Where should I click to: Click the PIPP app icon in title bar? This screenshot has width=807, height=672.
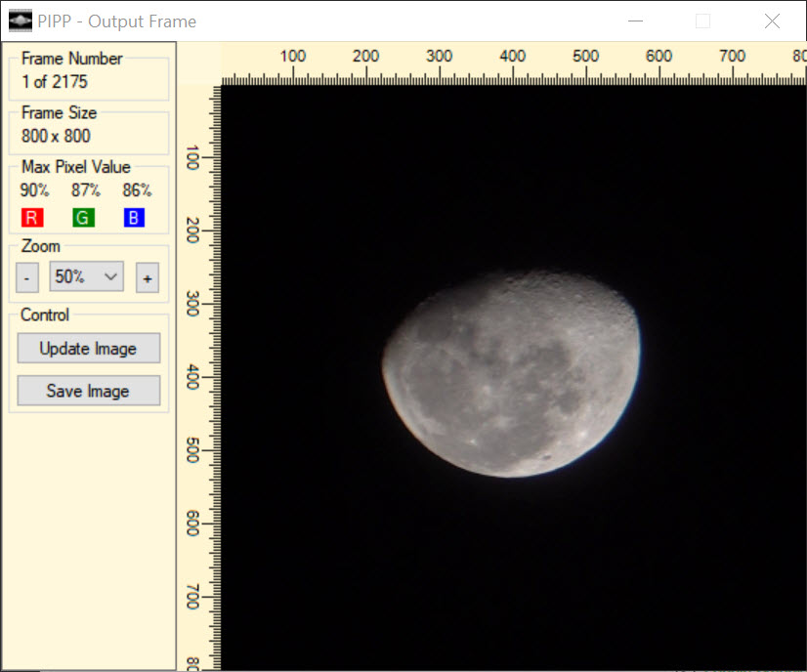pyautogui.click(x=20, y=21)
